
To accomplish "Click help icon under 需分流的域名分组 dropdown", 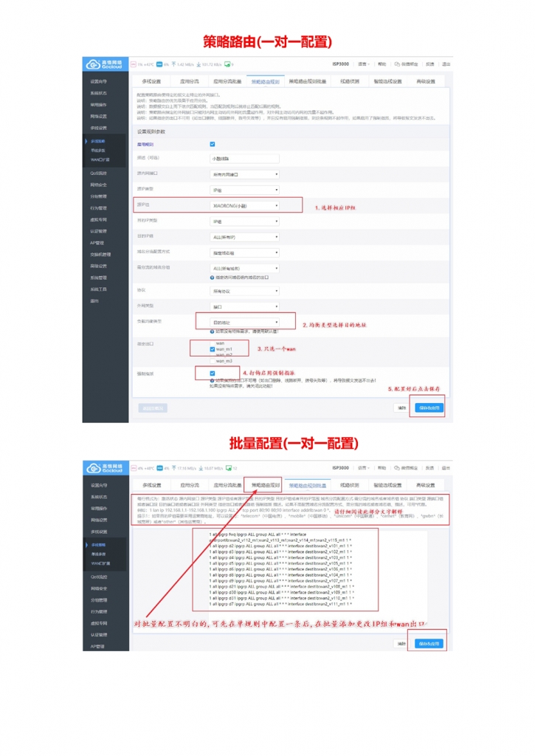I will click(212, 278).
